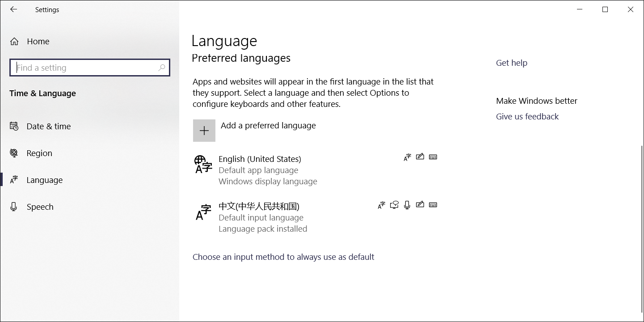The image size is (644, 322).
Task: Click the handwriting pen icon for English
Action: click(420, 157)
